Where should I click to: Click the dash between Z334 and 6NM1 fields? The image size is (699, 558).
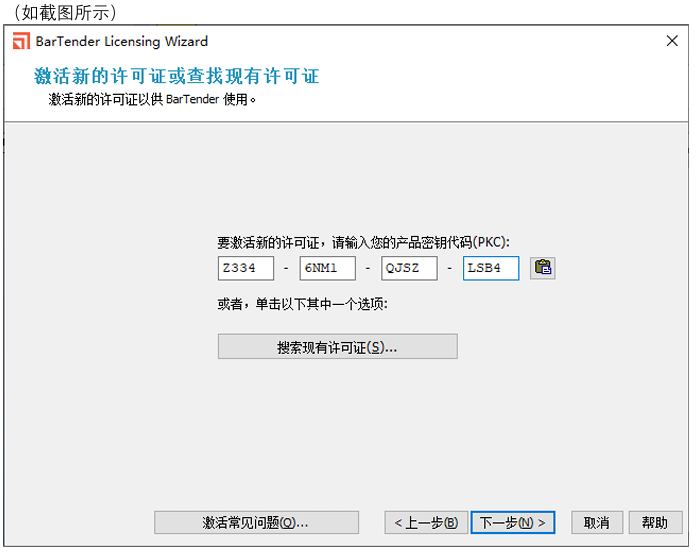[286, 268]
